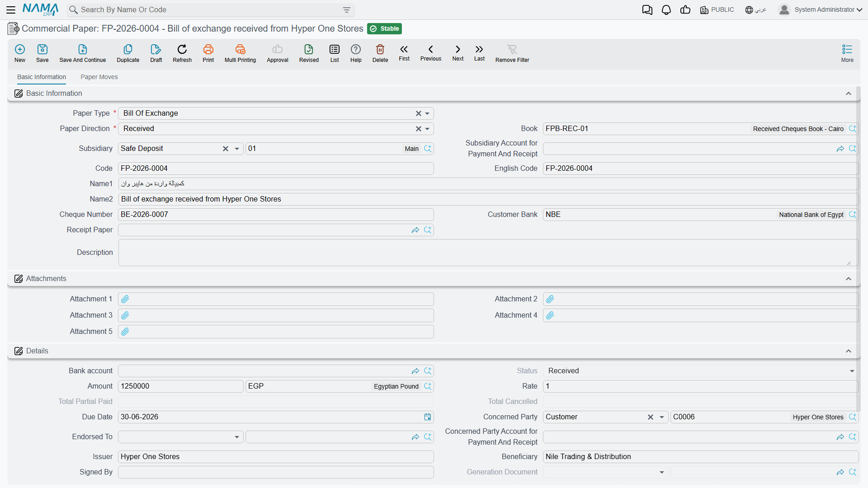Print the commercial paper
Image resolution: width=868 pixels, height=488 pixels.
click(208, 53)
